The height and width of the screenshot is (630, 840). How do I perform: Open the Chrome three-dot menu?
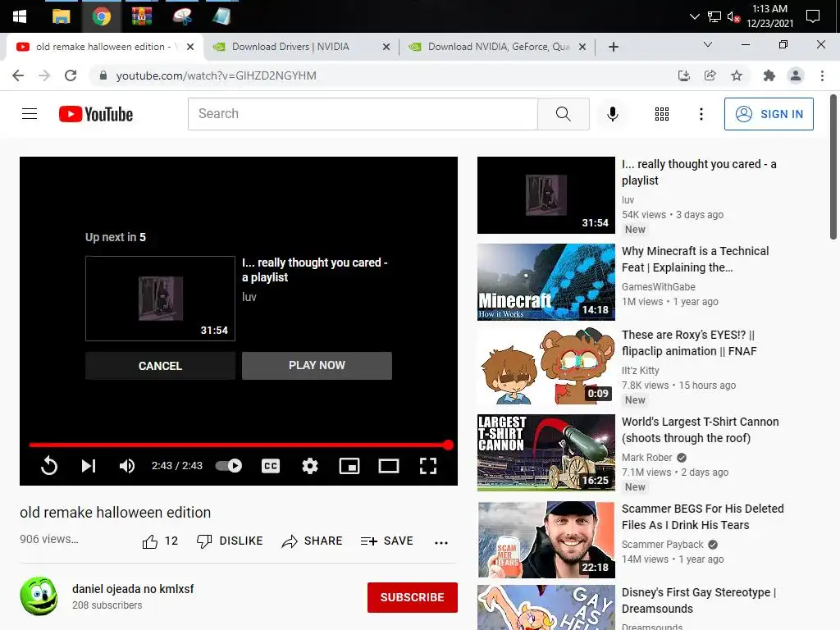(822, 75)
